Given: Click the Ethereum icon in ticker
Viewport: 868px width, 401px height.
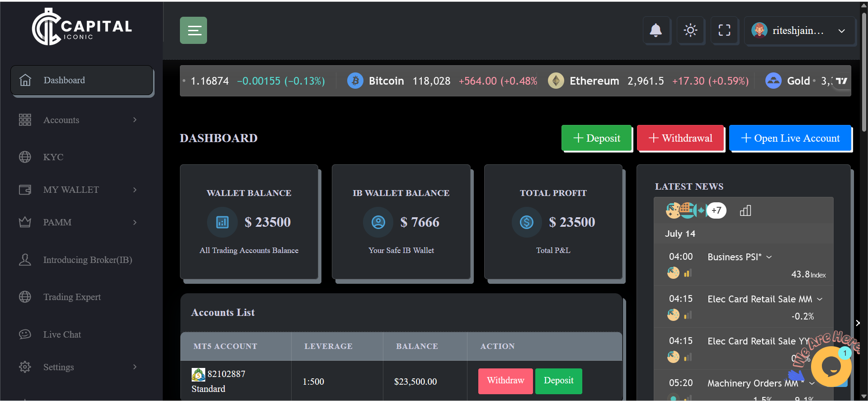Looking at the screenshot, I should [556, 81].
